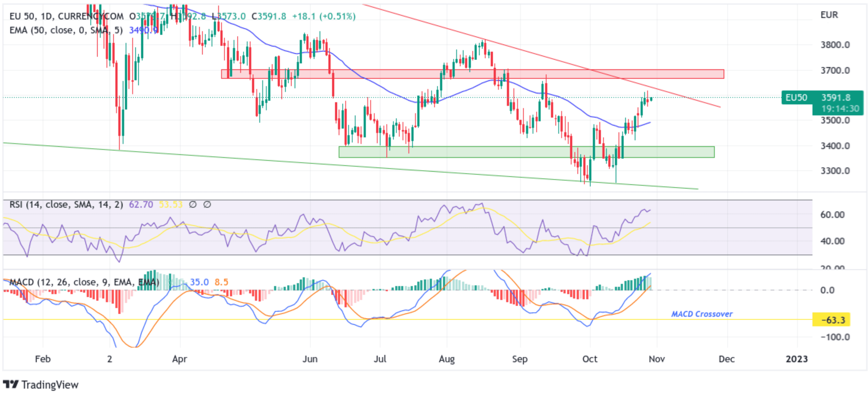
Task: Click the MACD value 35.0
Action: (199, 282)
